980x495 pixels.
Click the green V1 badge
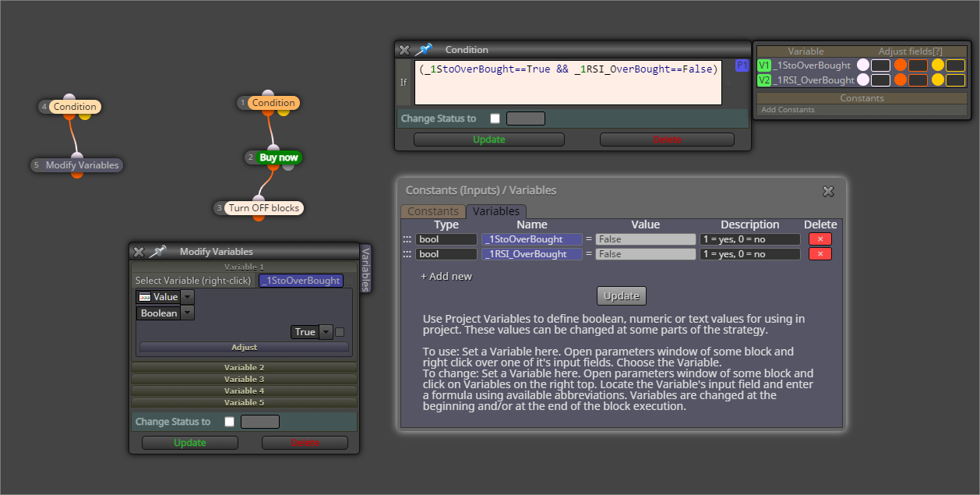764,65
